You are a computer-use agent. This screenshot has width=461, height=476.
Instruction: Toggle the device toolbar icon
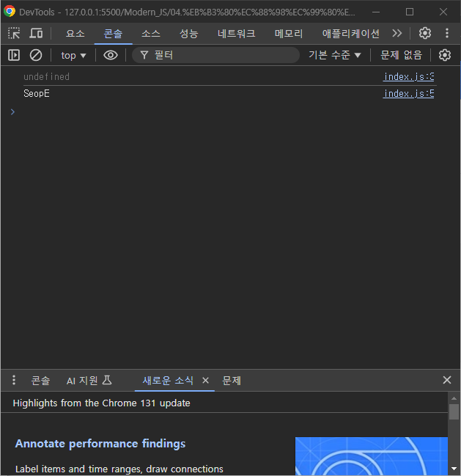[36, 33]
